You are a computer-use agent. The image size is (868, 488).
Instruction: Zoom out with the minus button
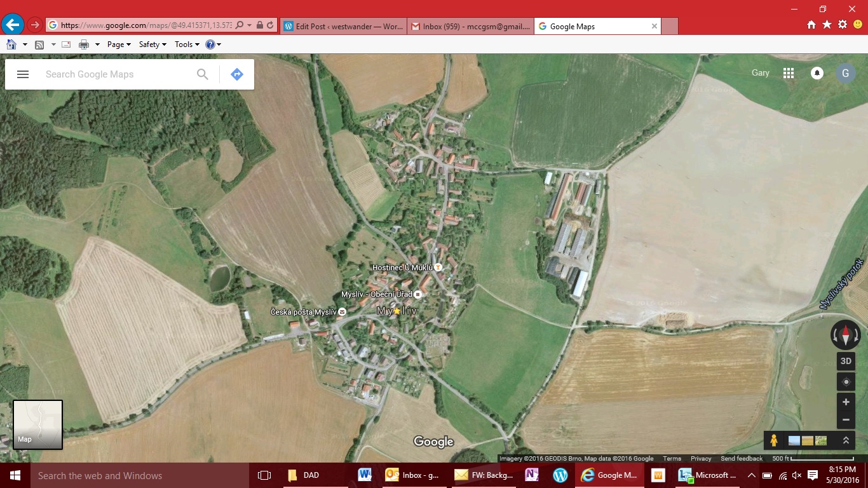point(846,419)
